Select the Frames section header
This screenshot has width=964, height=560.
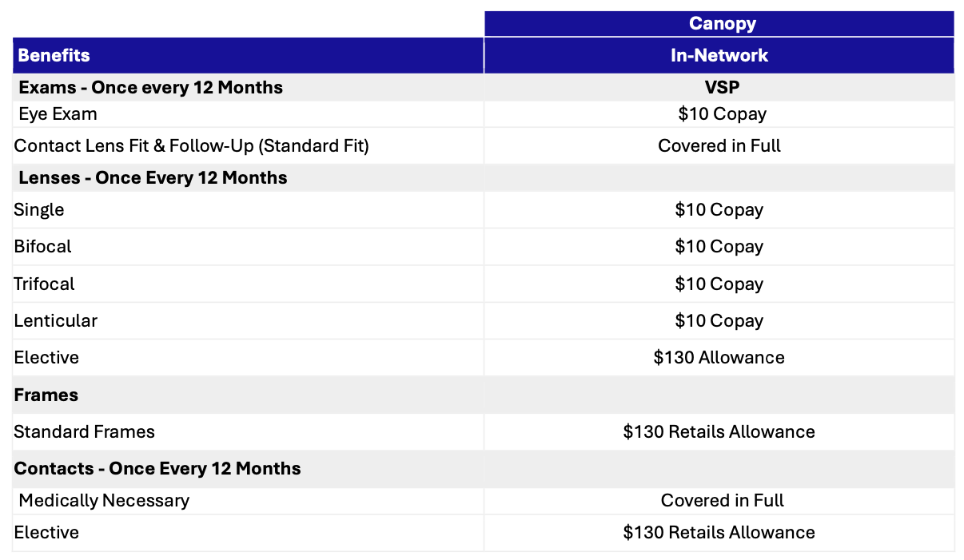coord(46,395)
